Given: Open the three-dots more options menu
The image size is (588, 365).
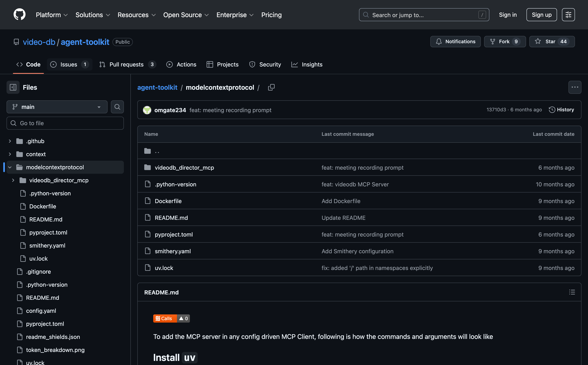Looking at the screenshot, I should coord(575,87).
